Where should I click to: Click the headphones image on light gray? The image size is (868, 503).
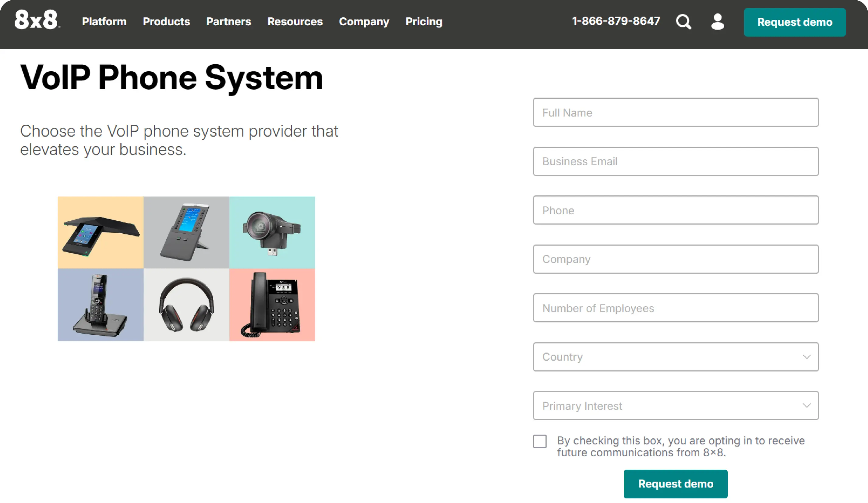(x=186, y=305)
